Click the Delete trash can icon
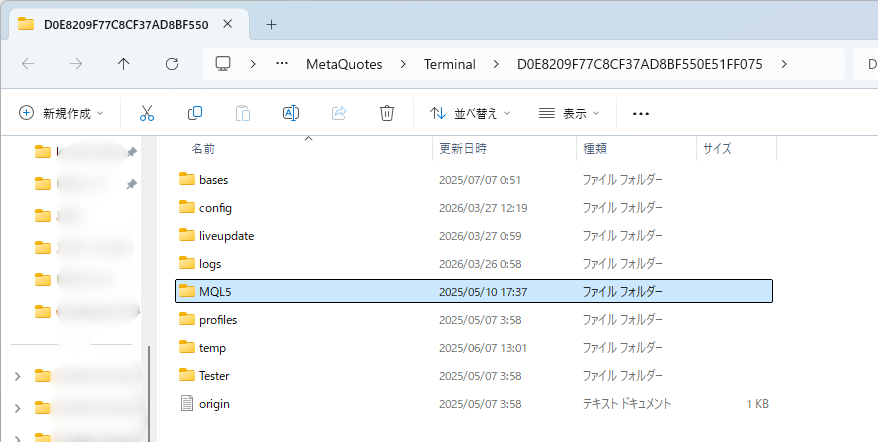 386,113
